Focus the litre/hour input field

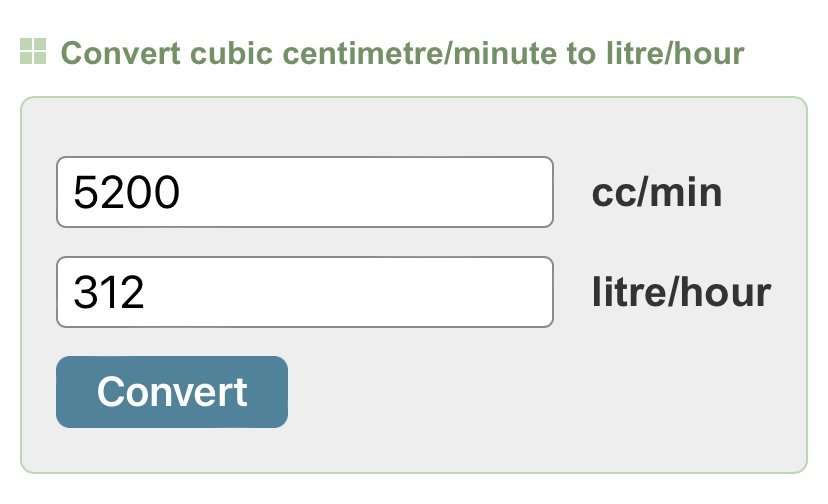pos(305,292)
